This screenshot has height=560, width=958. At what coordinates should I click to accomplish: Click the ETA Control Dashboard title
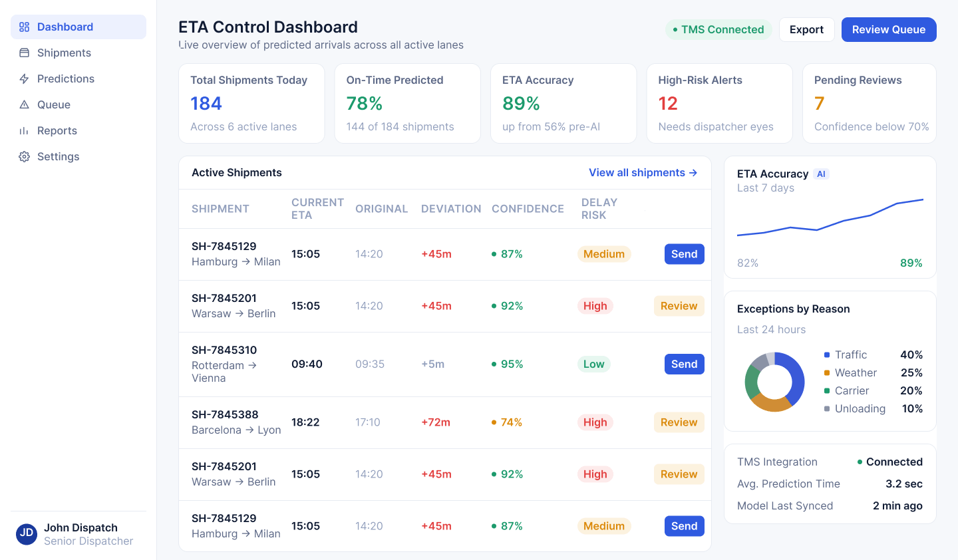(268, 27)
